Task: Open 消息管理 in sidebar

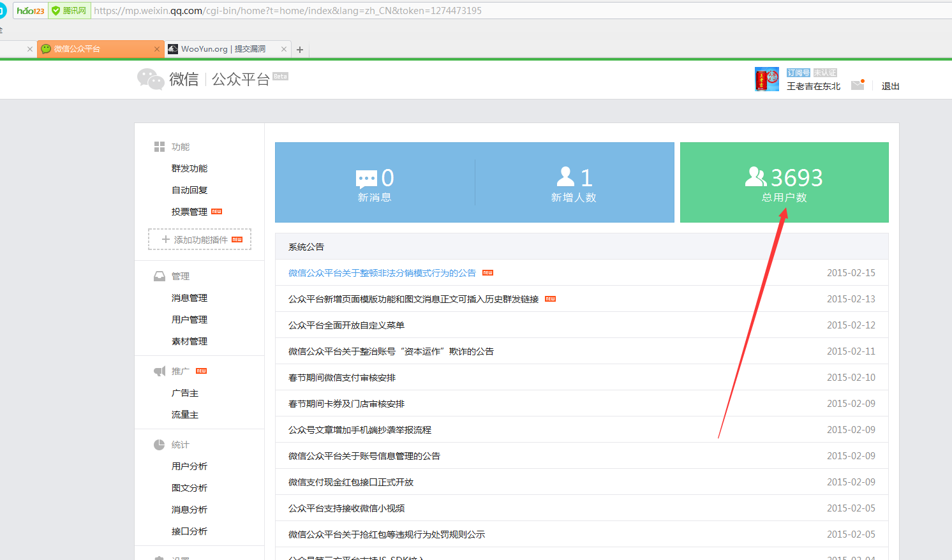Action: click(x=190, y=298)
